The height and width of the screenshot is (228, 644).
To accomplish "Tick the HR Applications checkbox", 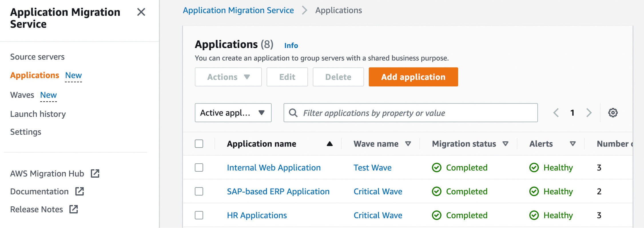I will 199,215.
